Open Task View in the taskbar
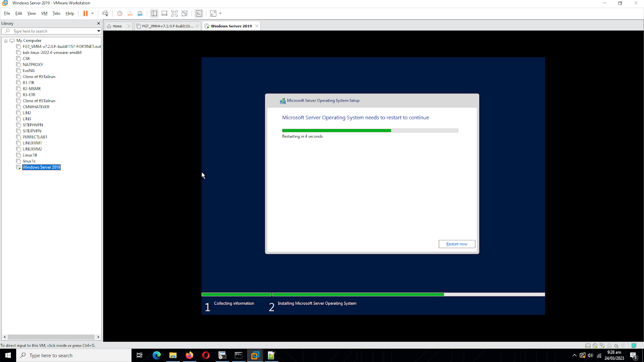The width and height of the screenshot is (644, 362). pyautogui.click(x=140, y=356)
